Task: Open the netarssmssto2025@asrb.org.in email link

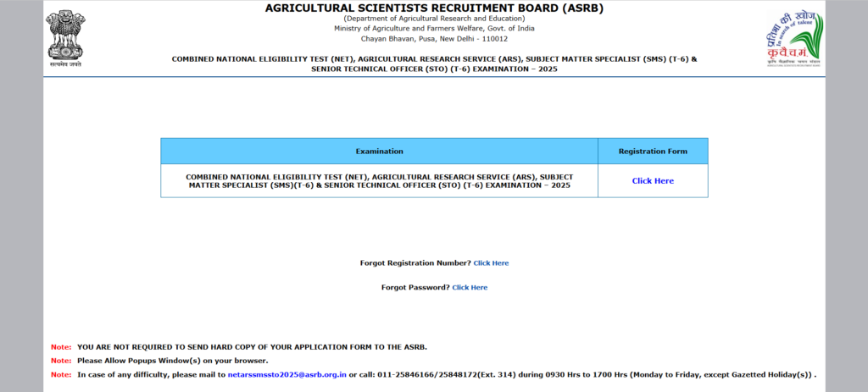Action: 287,374
